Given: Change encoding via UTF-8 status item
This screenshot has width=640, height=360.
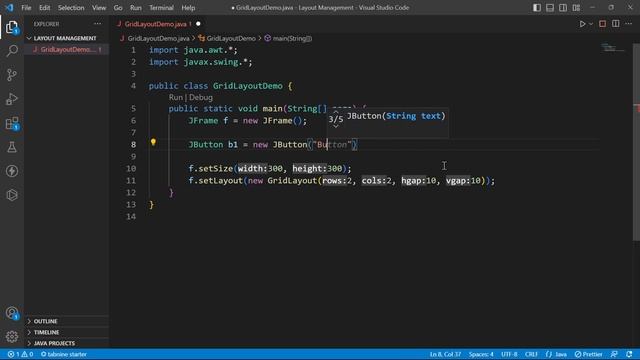Looking at the screenshot, I should pyautogui.click(x=509, y=354).
